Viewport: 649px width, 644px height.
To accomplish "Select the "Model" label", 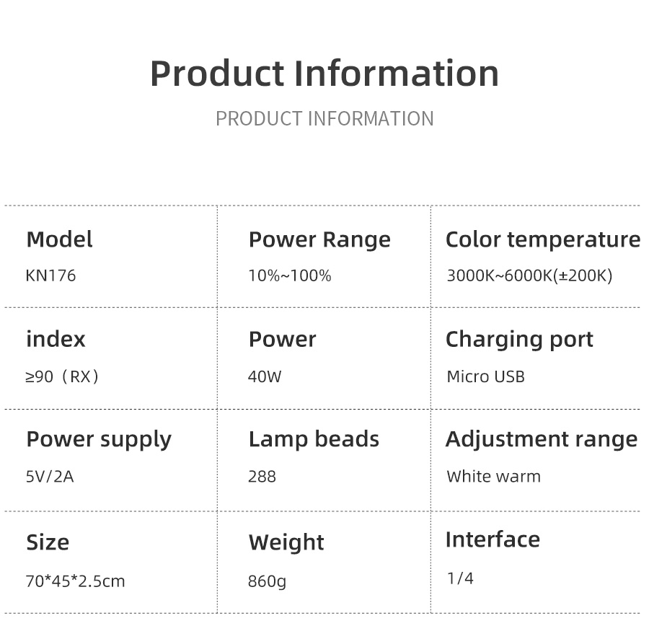I will (59, 239).
